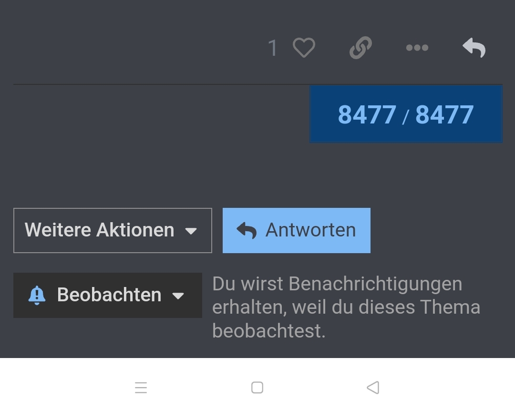Open the Beobachten notification level dropdown

tap(108, 295)
